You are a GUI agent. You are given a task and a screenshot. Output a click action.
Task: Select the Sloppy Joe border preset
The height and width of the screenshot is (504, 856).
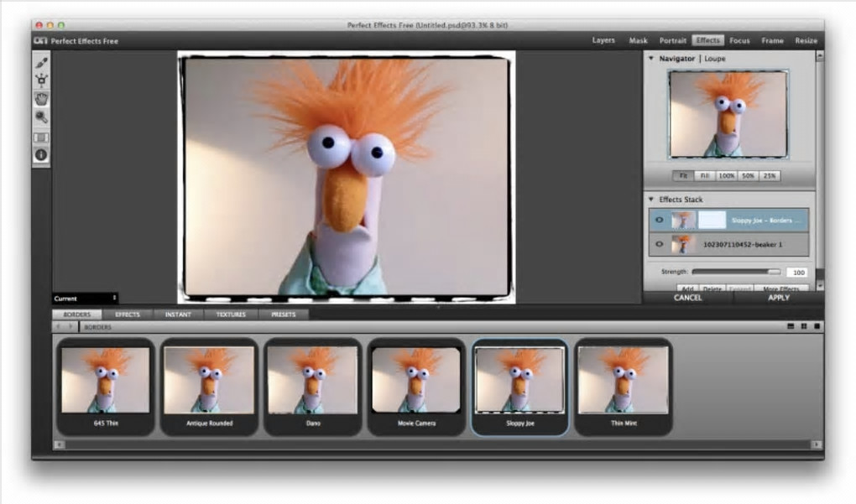pos(519,387)
